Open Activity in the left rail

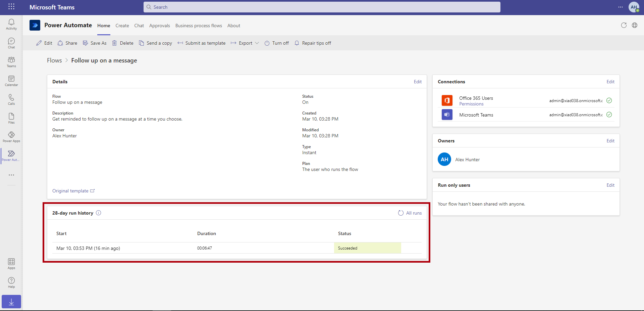[x=11, y=24]
